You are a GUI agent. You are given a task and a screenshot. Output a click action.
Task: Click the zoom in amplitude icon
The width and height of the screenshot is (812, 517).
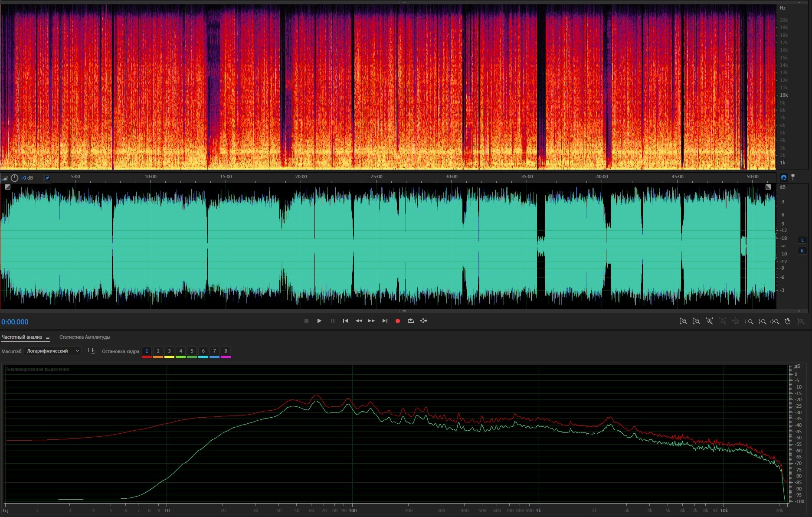pos(683,321)
